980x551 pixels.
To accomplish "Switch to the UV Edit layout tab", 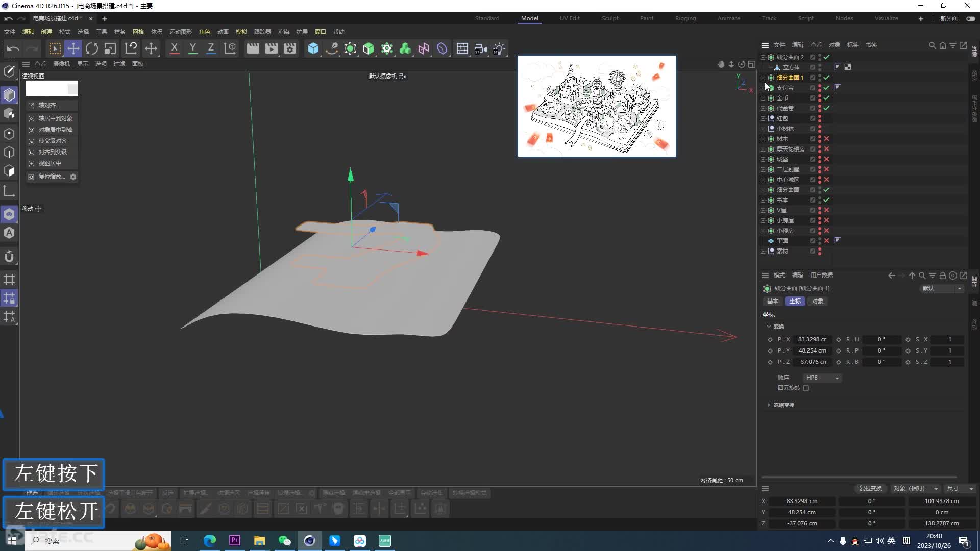I will (x=570, y=18).
